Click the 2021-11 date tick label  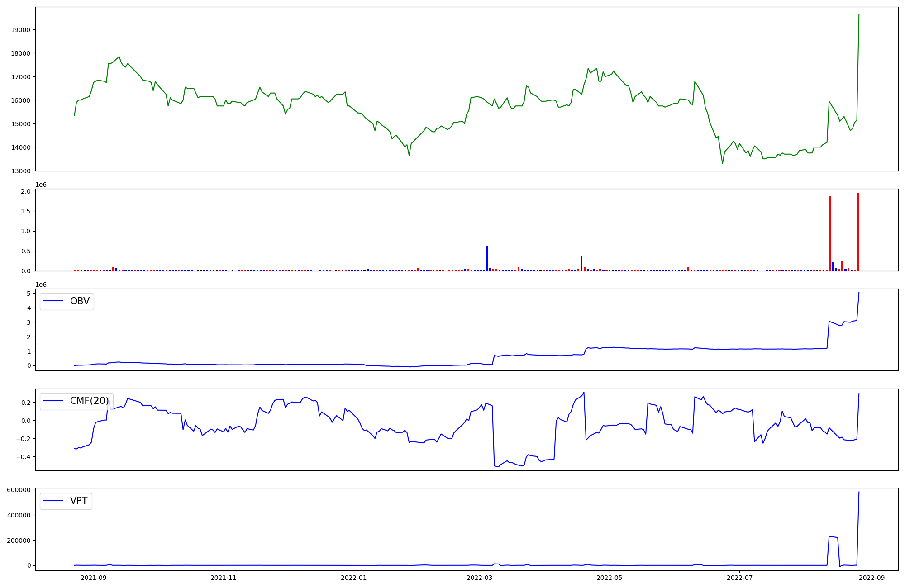224,578
